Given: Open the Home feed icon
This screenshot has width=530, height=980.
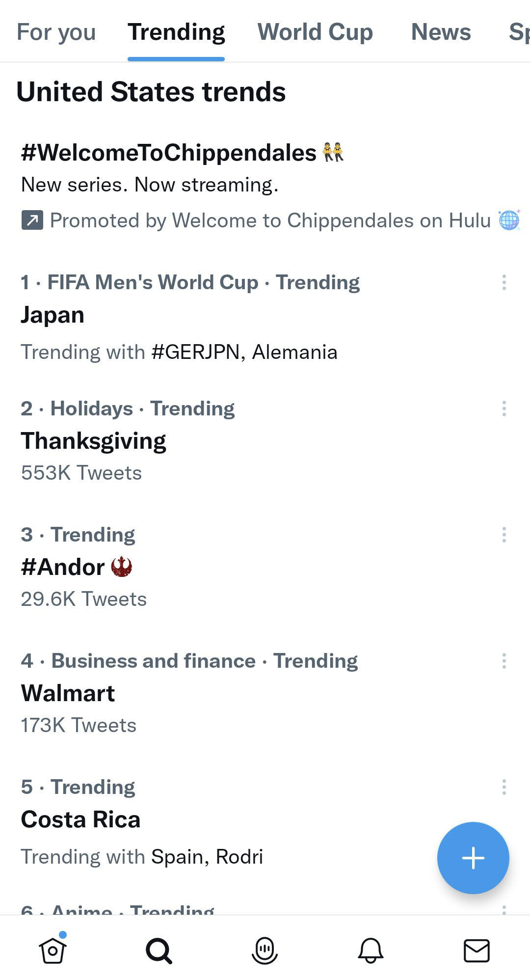Looking at the screenshot, I should pyautogui.click(x=53, y=951).
